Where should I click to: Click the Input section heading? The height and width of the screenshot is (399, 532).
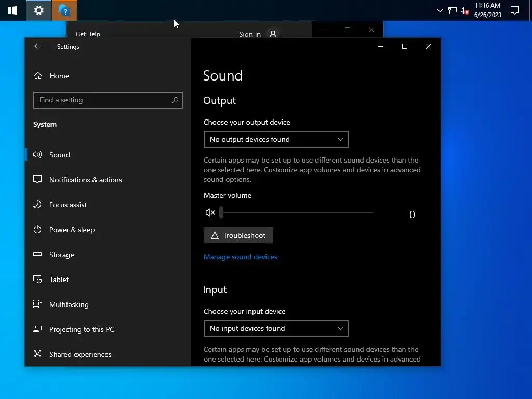click(215, 289)
